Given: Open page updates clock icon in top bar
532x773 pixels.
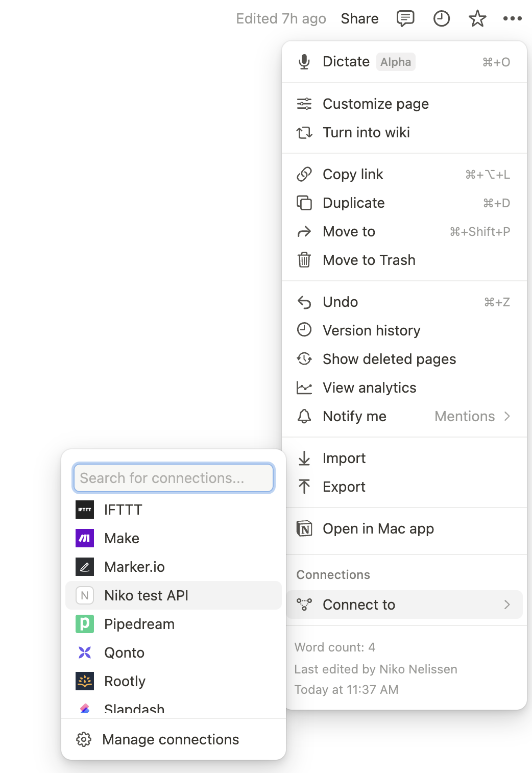Looking at the screenshot, I should point(442,19).
